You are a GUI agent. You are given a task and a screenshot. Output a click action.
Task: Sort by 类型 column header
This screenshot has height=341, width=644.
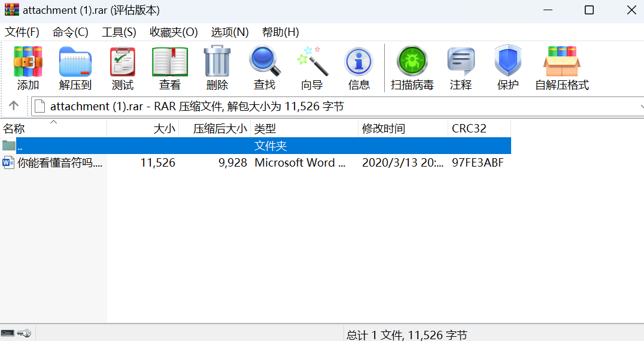coord(304,129)
